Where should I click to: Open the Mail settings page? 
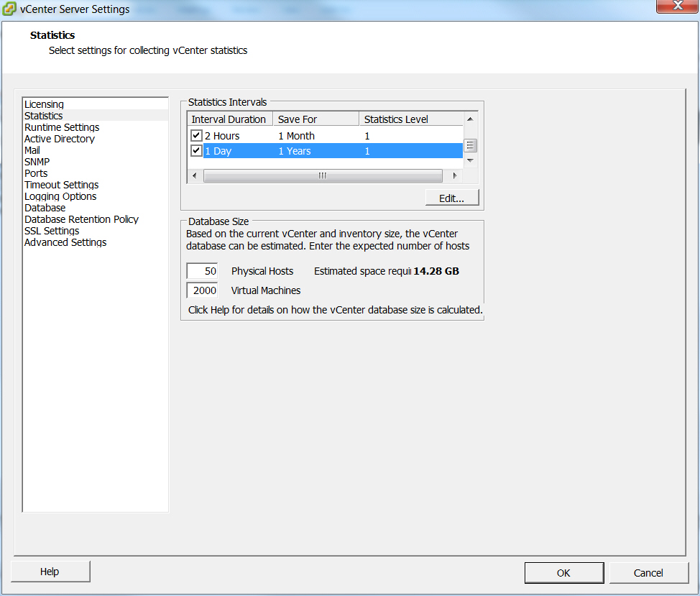[32, 150]
